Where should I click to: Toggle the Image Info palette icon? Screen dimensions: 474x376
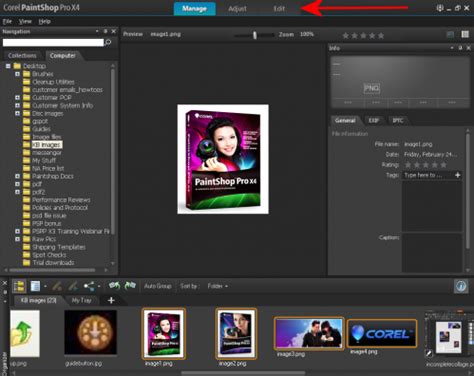pyautogui.click(x=461, y=286)
